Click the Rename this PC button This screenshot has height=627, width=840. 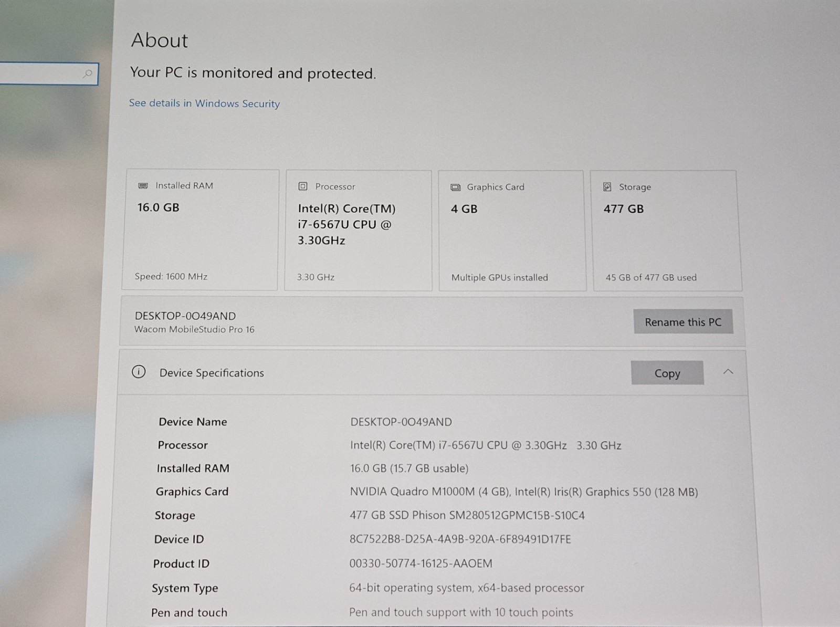pos(683,321)
